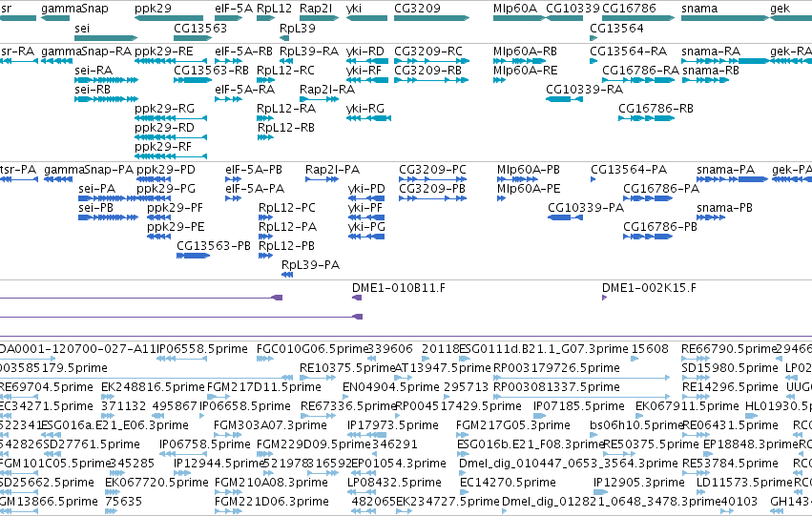Image resolution: width=812 pixels, height=516 pixels.
Task: Click protein RpL12-PB
Action: tap(286, 246)
